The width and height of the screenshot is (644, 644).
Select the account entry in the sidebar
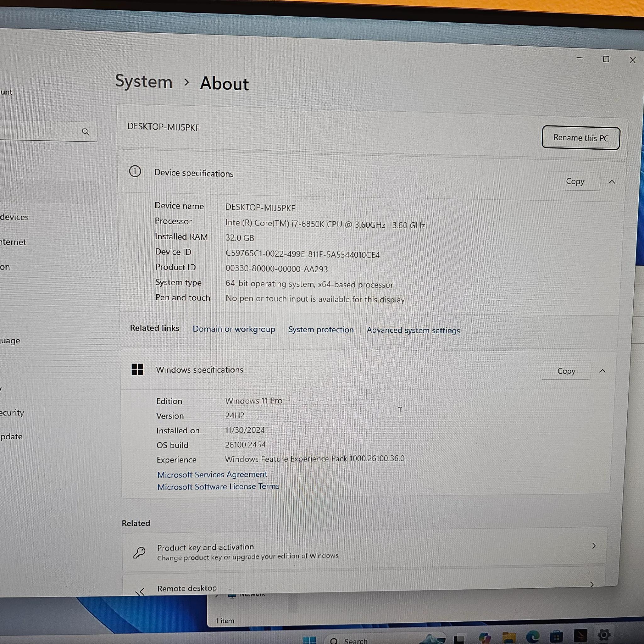point(6,92)
